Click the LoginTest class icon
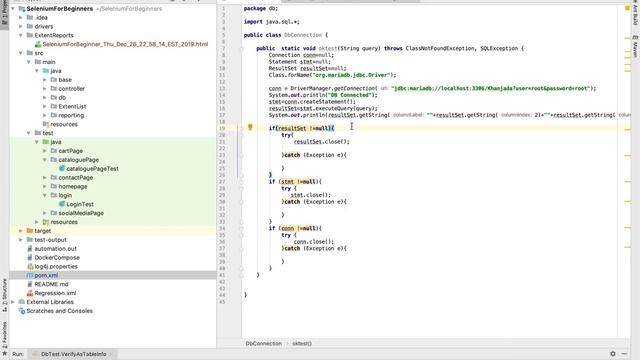This screenshot has width=640, height=360. pos(62,204)
